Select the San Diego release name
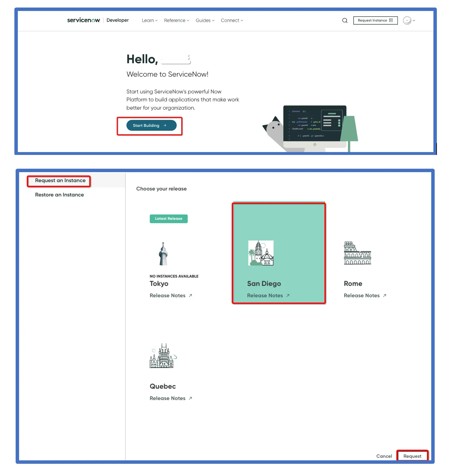The height and width of the screenshot is (476, 450). 264,284
